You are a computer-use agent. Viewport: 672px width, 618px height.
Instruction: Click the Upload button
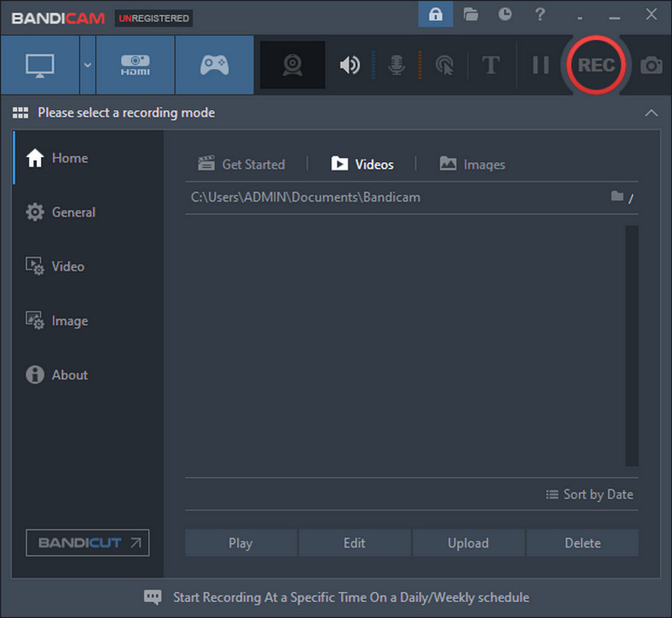pyautogui.click(x=469, y=543)
